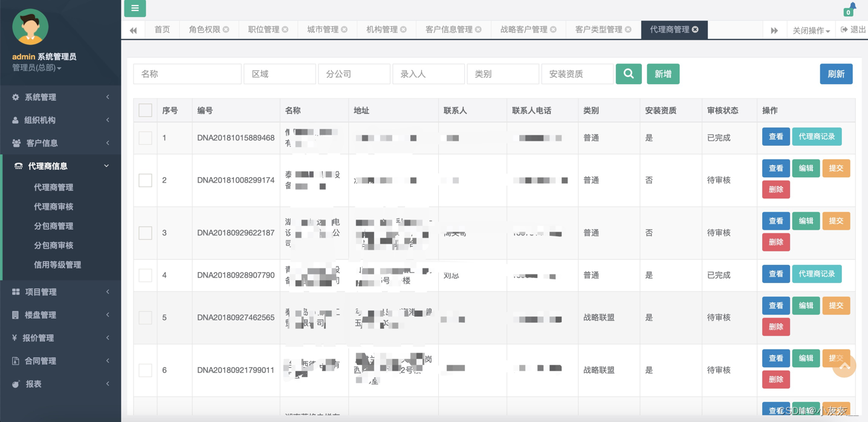
Task: Close the 角色权限 tab with its x
Action: [226, 29]
